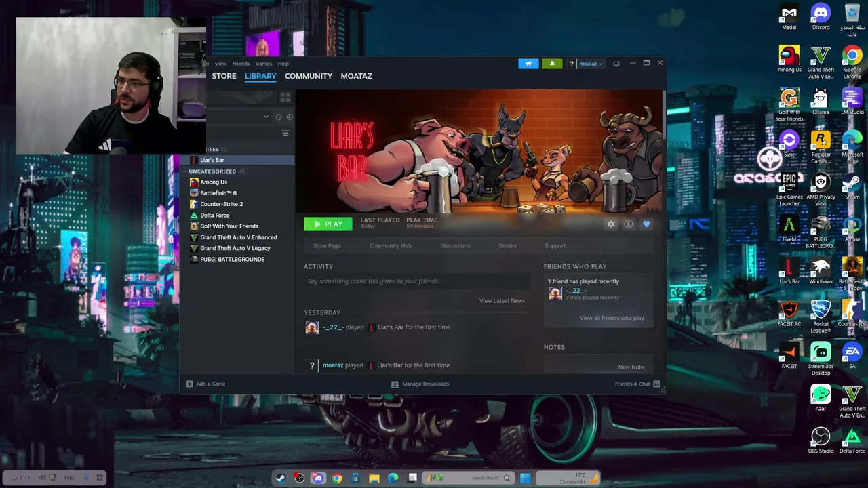Click Steam icon in the taskbar
This screenshot has height=488, width=868.
tap(280, 479)
